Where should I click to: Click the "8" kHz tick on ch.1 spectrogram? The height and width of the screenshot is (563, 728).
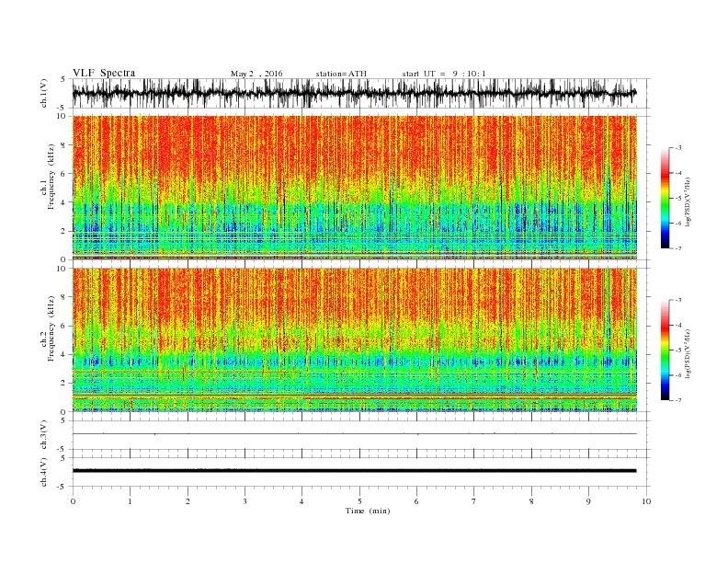click(63, 145)
